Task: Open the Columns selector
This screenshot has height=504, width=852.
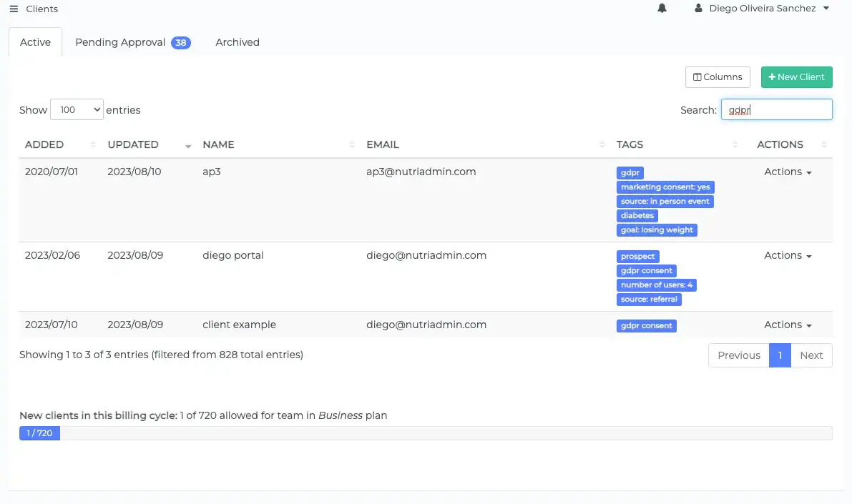Action: [x=718, y=76]
